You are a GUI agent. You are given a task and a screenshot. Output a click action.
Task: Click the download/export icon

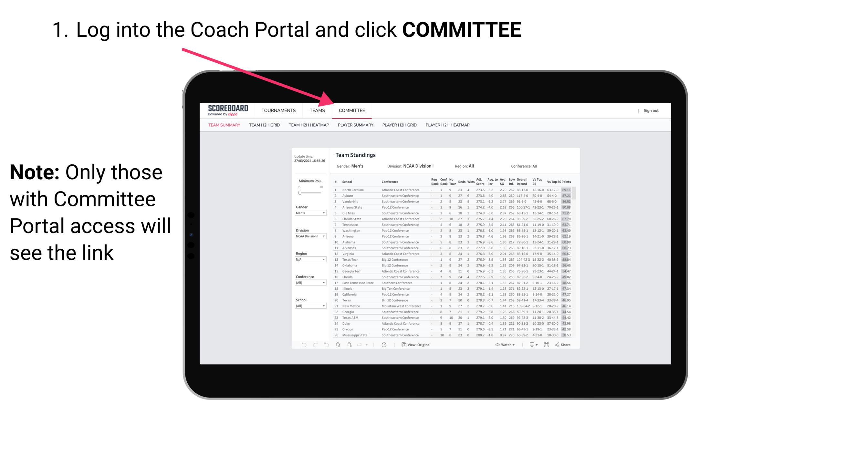(x=530, y=345)
